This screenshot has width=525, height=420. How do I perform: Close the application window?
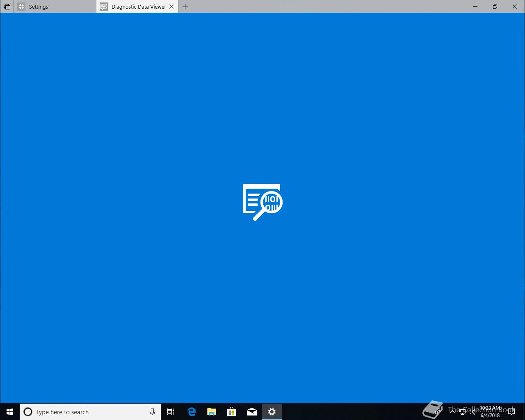point(515,7)
